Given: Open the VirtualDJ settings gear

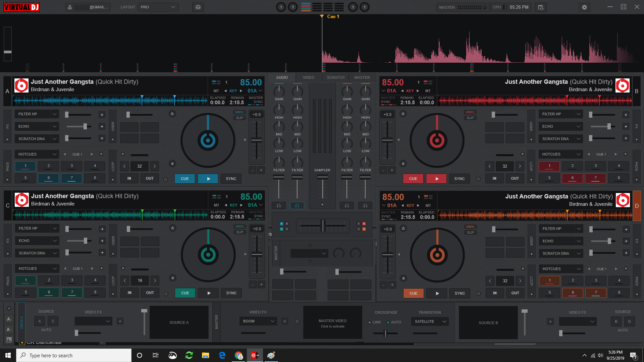Looking at the screenshot, I should [x=584, y=7].
